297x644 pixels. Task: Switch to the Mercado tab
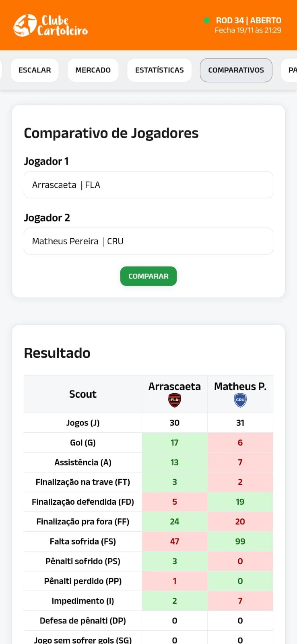(93, 70)
